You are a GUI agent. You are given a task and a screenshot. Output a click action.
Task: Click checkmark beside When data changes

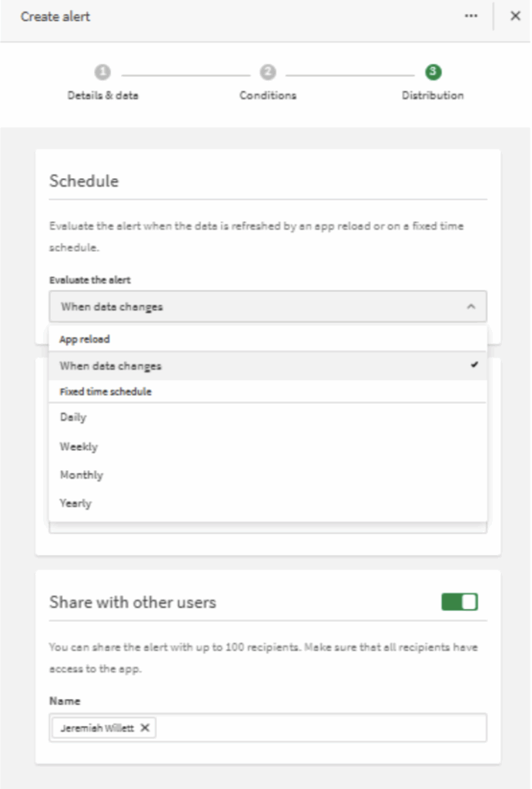[x=474, y=365]
